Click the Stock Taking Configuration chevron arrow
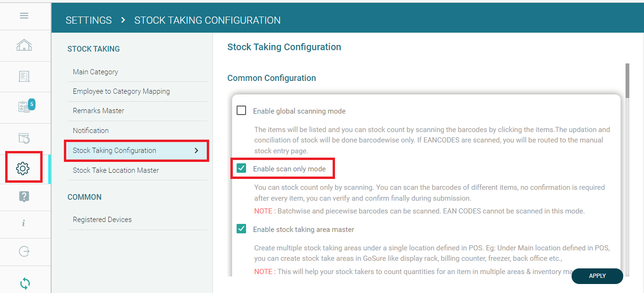Viewport: 644px width, 293px height. (x=197, y=151)
